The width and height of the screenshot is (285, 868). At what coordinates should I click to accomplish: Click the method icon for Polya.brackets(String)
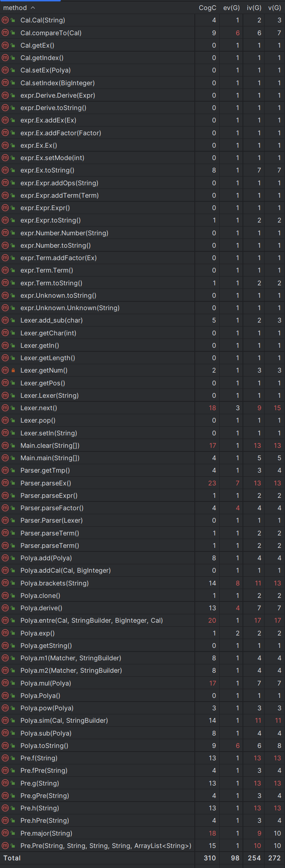click(5, 583)
